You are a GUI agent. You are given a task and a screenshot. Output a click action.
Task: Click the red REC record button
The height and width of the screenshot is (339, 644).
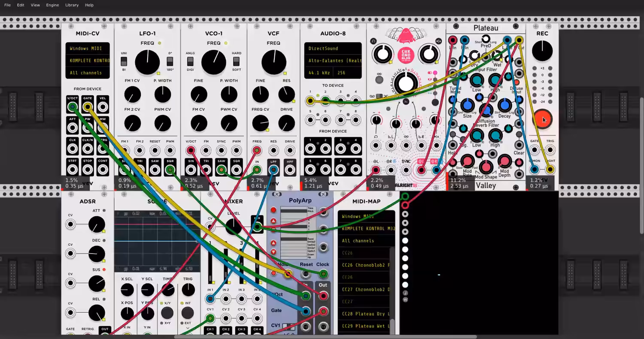[542, 119]
